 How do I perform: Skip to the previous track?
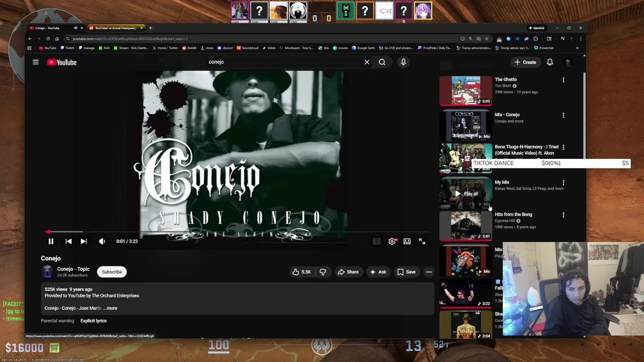click(68, 241)
